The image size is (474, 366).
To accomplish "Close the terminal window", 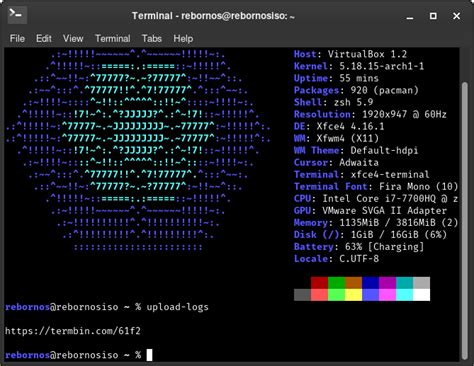I will (x=456, y=16).
